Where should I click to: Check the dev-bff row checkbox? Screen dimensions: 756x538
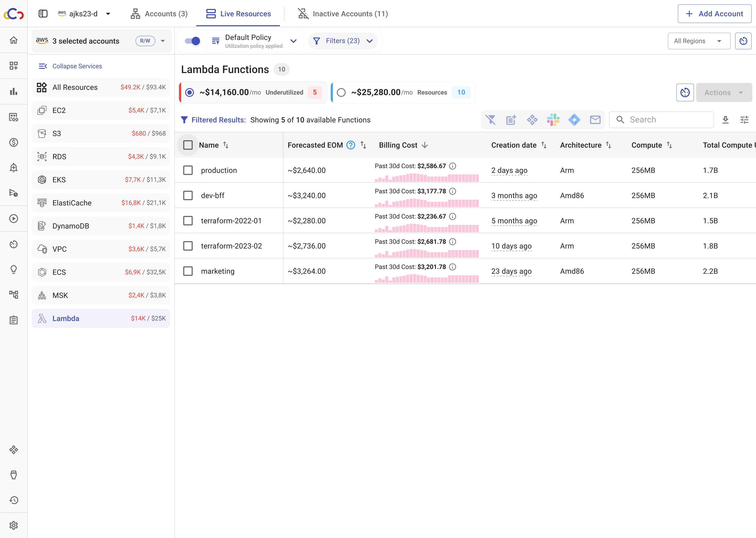188,195
